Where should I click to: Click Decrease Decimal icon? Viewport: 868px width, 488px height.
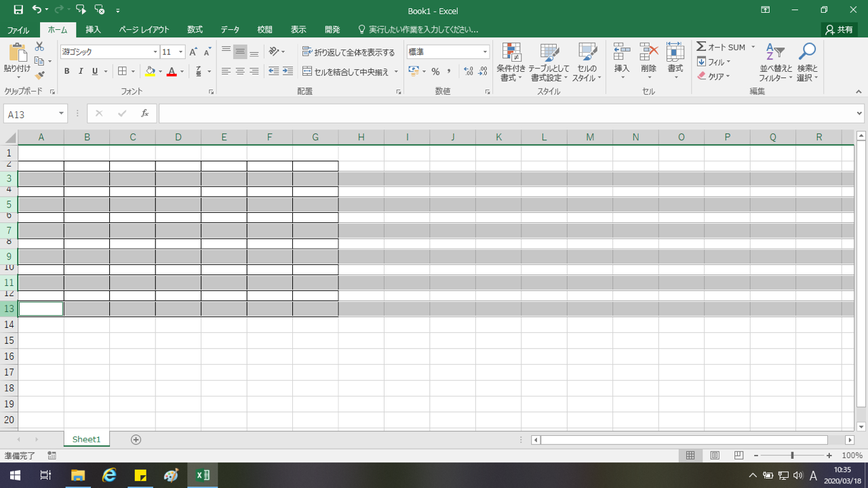click(483, 71)
